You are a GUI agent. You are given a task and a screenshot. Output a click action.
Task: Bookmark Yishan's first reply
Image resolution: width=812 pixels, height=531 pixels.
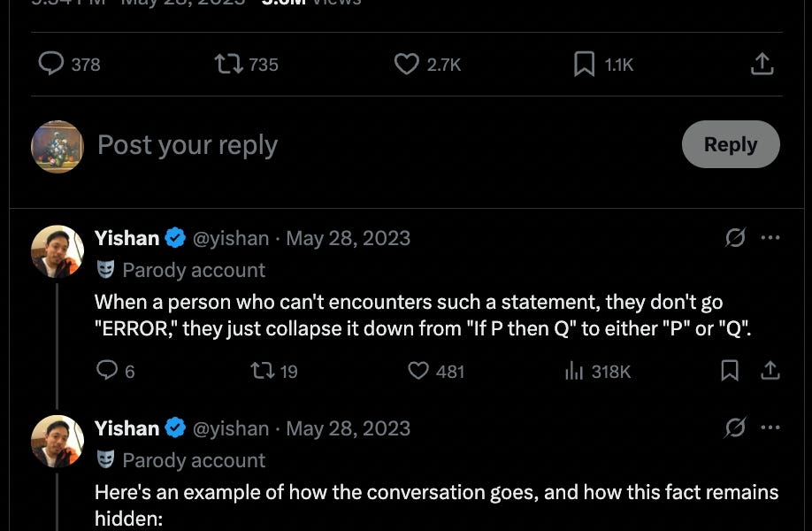coord(730,372)
